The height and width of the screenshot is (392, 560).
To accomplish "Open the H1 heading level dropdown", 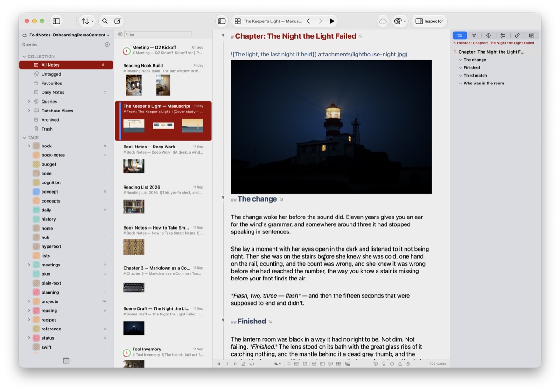I will coord(278,364).
